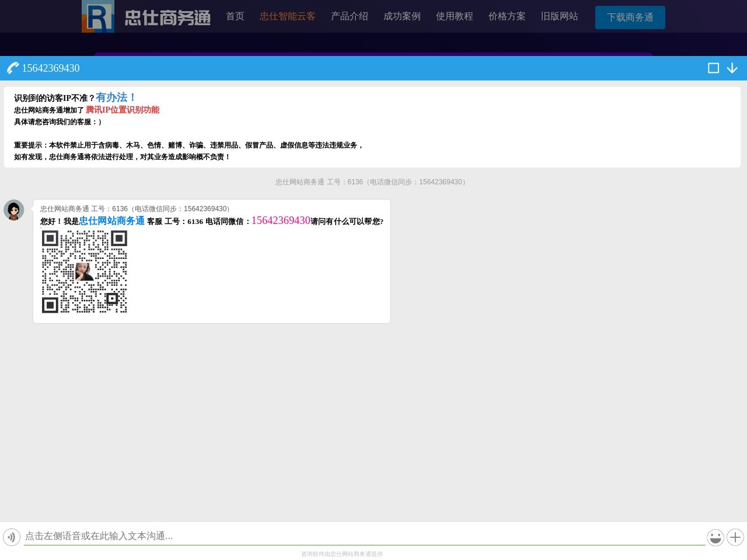747x560 pixels.
Task: Click pink phone number 15642369430 in message
Action: [x=281, y=220]
